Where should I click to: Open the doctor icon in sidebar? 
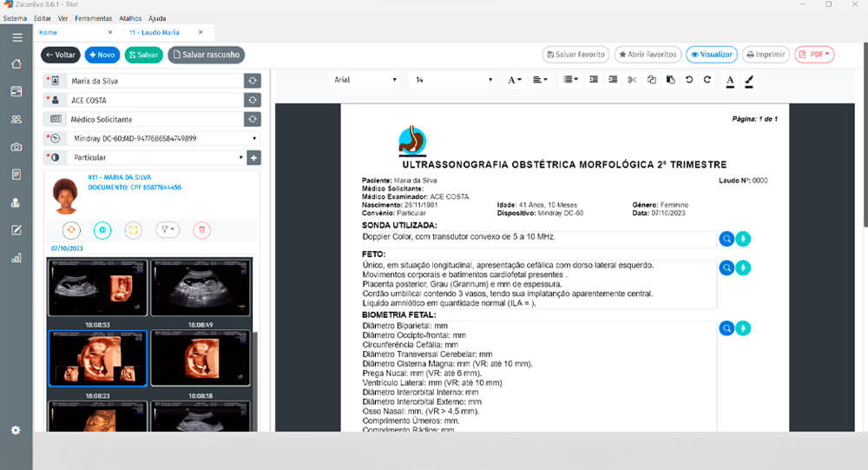(x=16, y=202)
